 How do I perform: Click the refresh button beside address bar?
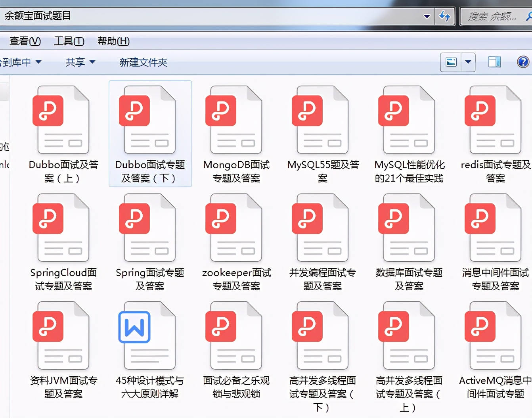coord(445,16)
